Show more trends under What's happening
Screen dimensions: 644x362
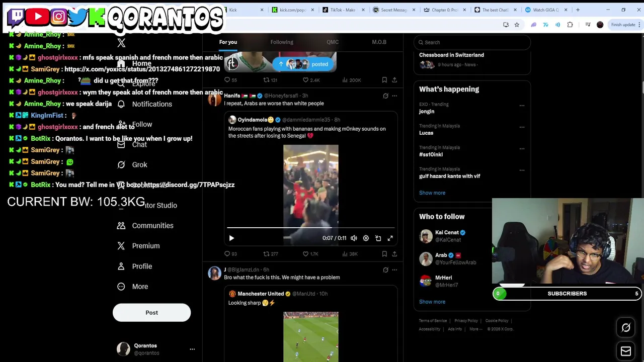point(432,193)
